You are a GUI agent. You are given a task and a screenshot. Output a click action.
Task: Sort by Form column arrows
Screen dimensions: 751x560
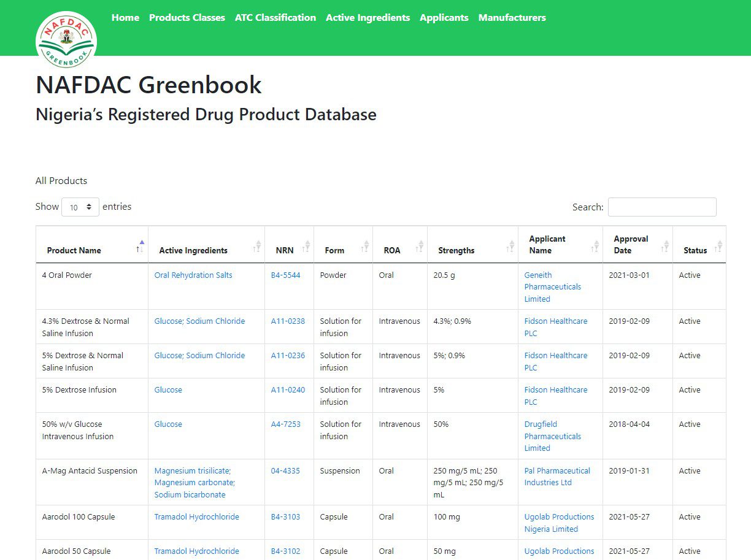tap(365, 246)
